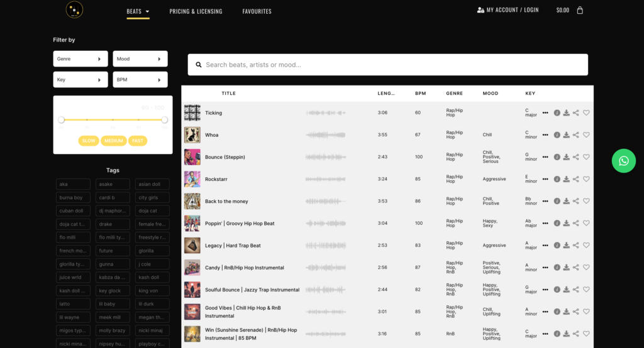Expand the Genre filter dropdown
Image resolution: width=644 pixels, height=348 pixels.
(80, 59)
